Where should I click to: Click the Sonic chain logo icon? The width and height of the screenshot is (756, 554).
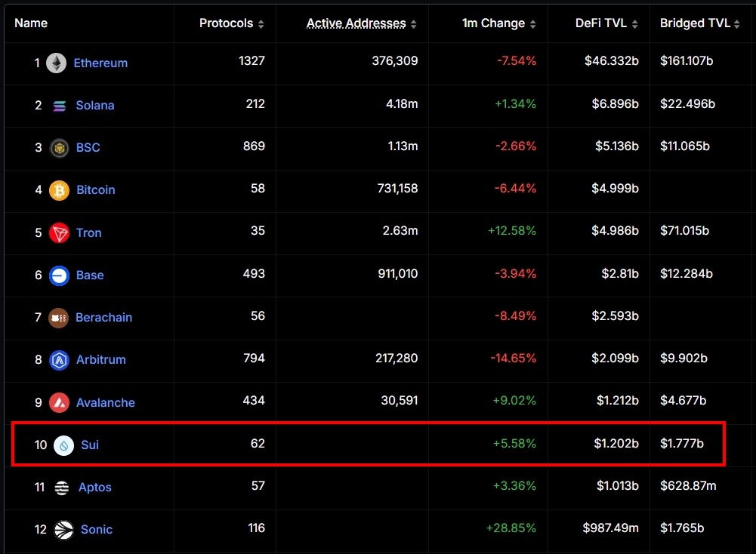point(64,530)
